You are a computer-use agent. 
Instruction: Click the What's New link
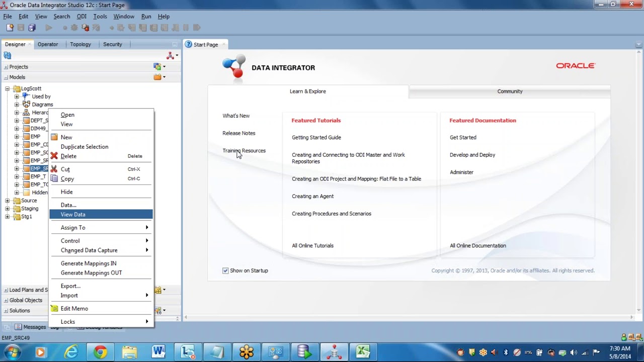click(236, 116)
